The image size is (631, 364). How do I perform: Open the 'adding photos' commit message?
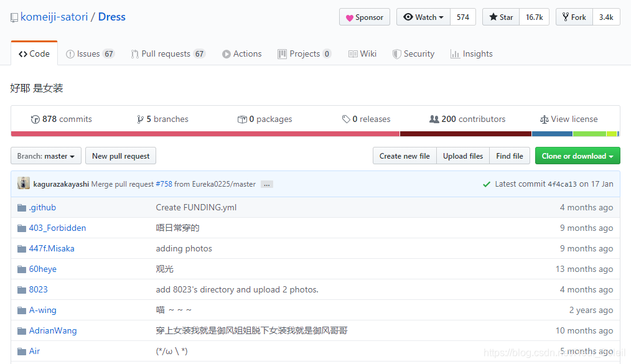click(x=184, y=248)
